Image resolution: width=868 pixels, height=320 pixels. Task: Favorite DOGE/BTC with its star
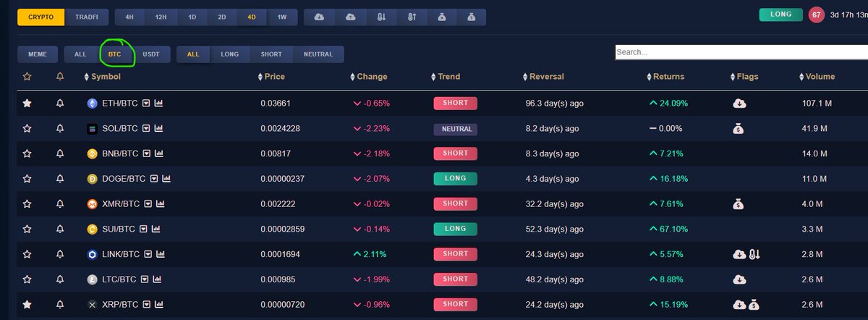(x=27, y=179)
